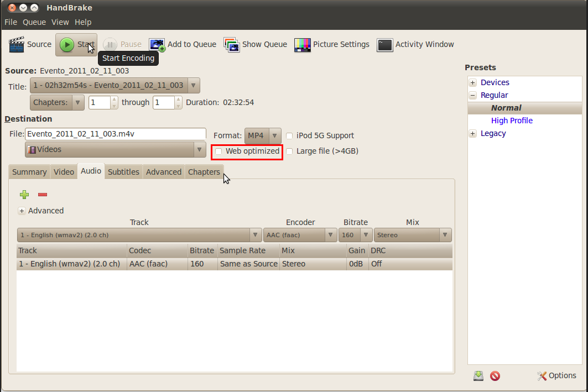This screenshot has width=588, height=392.
Task: Collapse the Regular preset group
Action: pyautogui.click(x=473, y=95)
